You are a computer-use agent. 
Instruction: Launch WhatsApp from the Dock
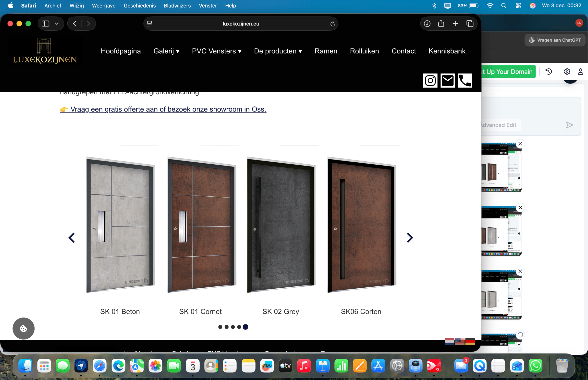coord(536,366)
